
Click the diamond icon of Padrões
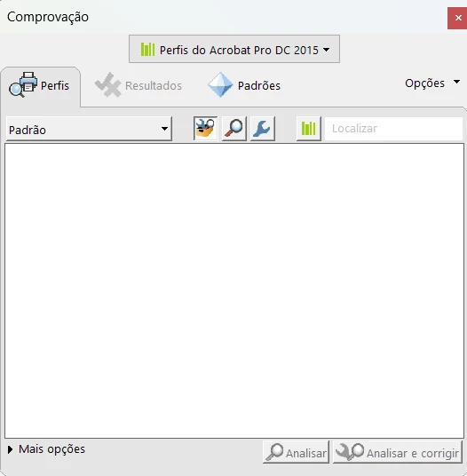click(x=220, y=84)
